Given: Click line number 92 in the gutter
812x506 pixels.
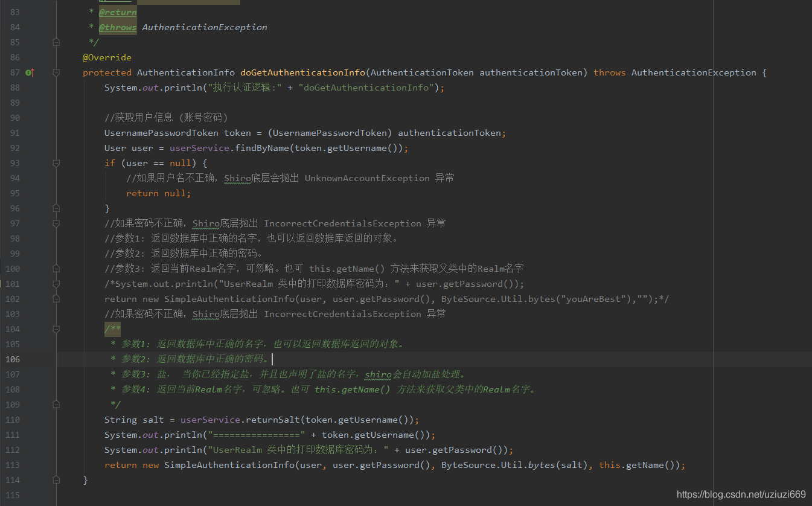Looking at the screenshot, I should click(x=14, y=148).
